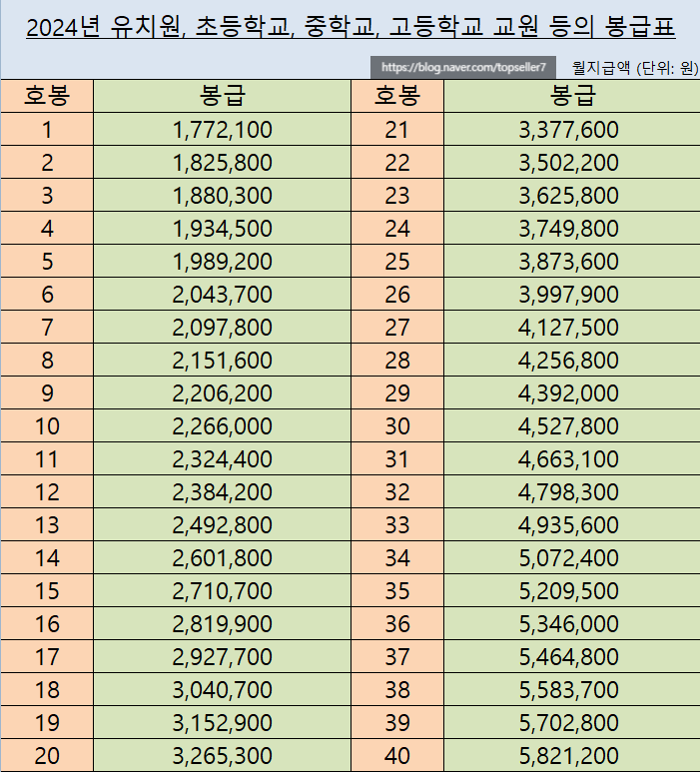Click the salary cell 3,265,300

tap(222, 756)
